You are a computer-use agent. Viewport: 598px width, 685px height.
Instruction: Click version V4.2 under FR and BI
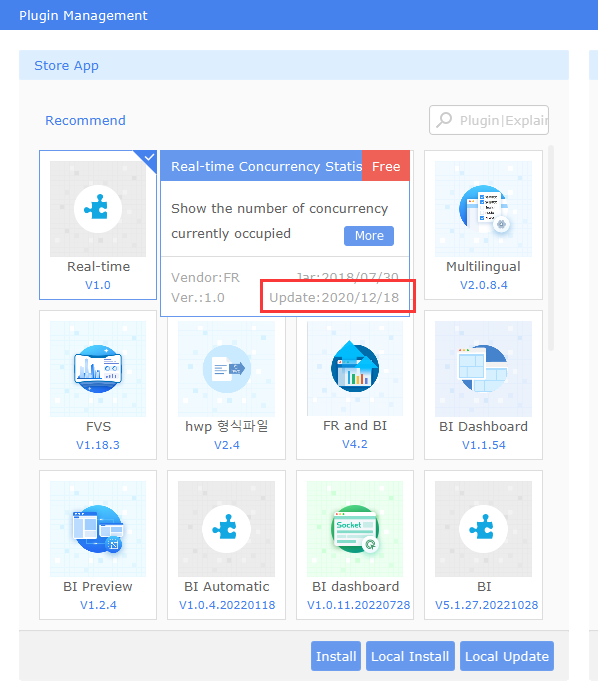(x=355, y=444)
